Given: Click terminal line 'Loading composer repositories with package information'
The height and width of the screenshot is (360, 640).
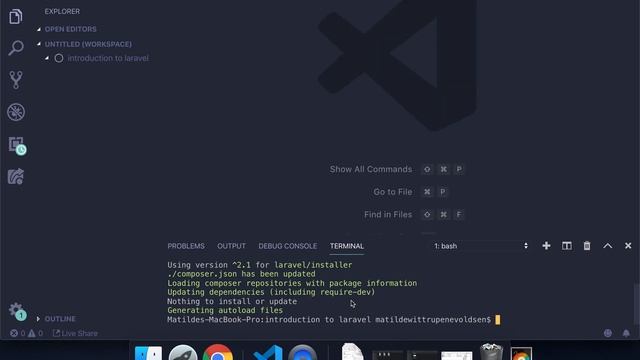Looking at the screenshot, I should [x=292, y=283].
